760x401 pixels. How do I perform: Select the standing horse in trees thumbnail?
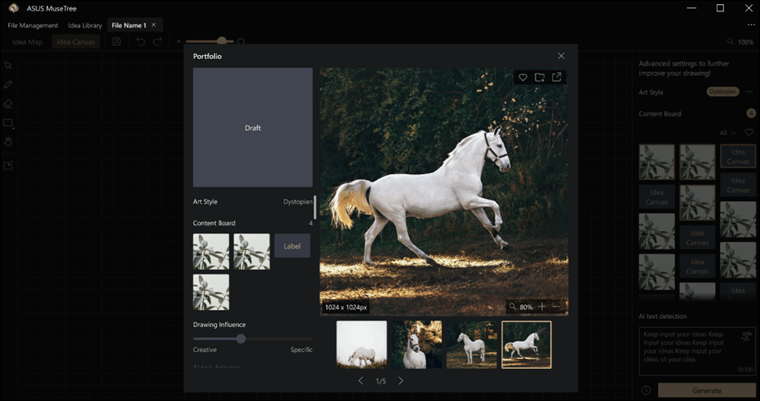point(472,345)
